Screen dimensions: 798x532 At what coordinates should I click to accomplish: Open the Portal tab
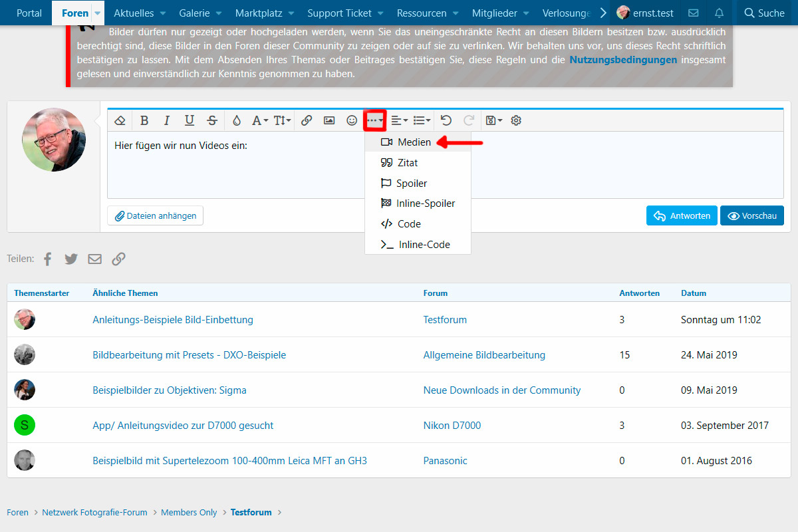pyautogui.click(x=29, y=13)
